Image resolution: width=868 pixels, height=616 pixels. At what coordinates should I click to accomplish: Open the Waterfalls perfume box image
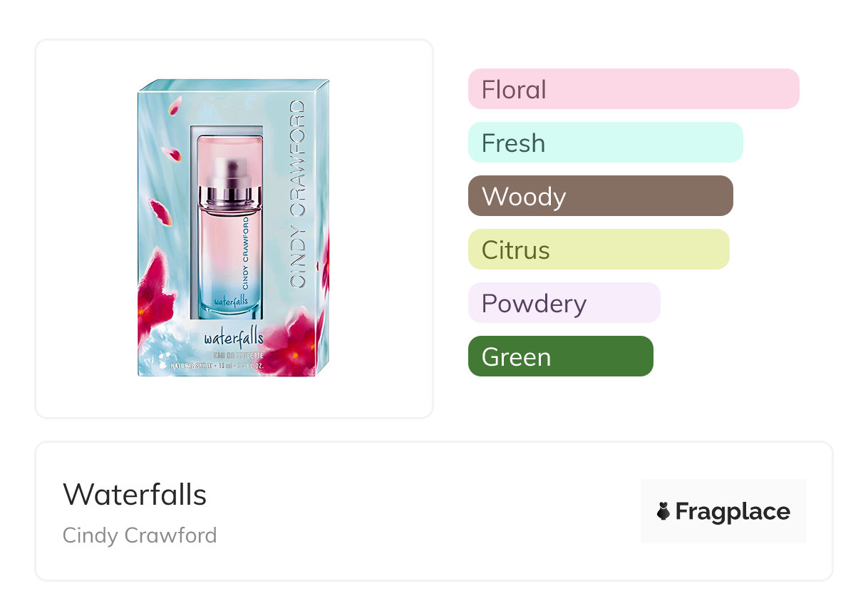(234, 228)
